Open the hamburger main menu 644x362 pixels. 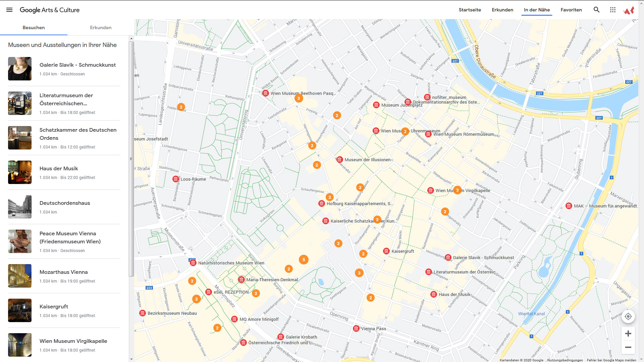(x=9, y=10)
